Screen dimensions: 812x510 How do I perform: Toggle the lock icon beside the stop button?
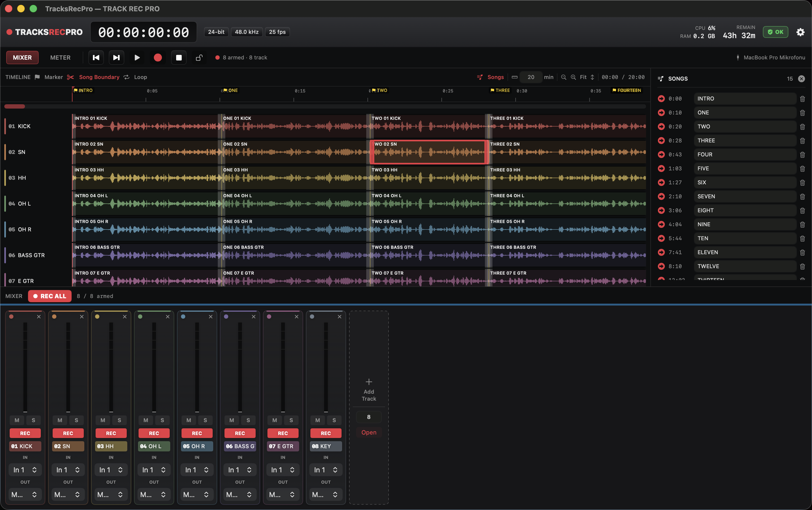coord(199,58)
